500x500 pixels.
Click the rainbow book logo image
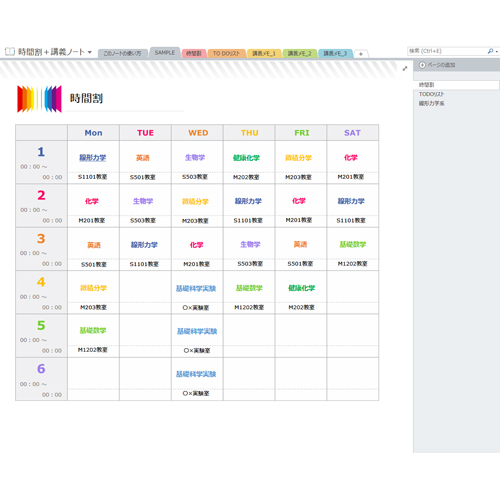(x=39, y=99)
